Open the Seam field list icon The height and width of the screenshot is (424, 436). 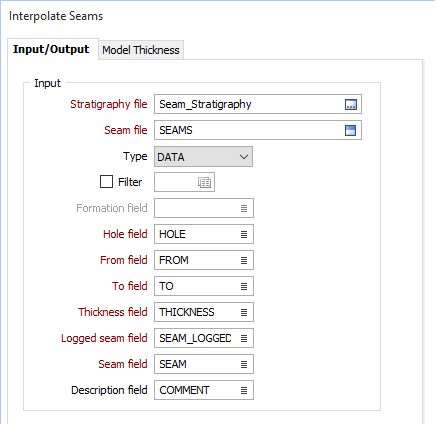click(244, 364)
